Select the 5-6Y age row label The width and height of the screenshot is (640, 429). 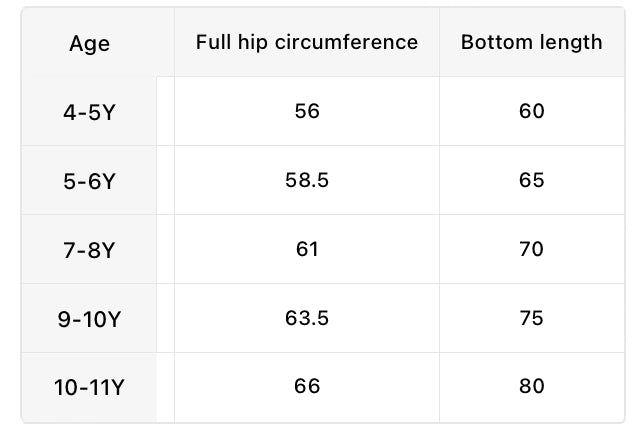89,181
